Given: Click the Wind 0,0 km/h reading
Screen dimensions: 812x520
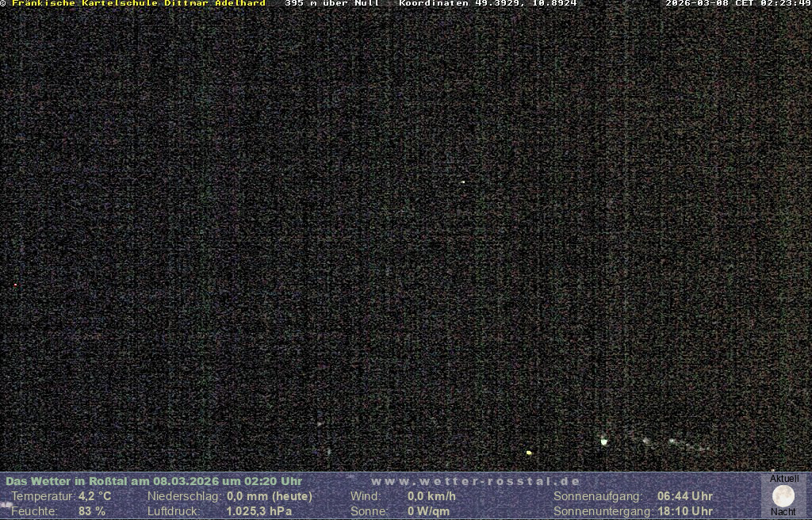Looking at the screenshot, I should tap(431, 496).
